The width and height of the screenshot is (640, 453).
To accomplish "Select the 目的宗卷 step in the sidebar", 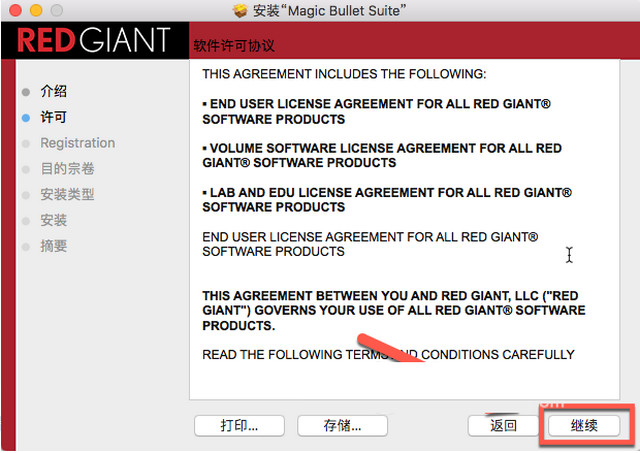I will click(x=67, y=169).
